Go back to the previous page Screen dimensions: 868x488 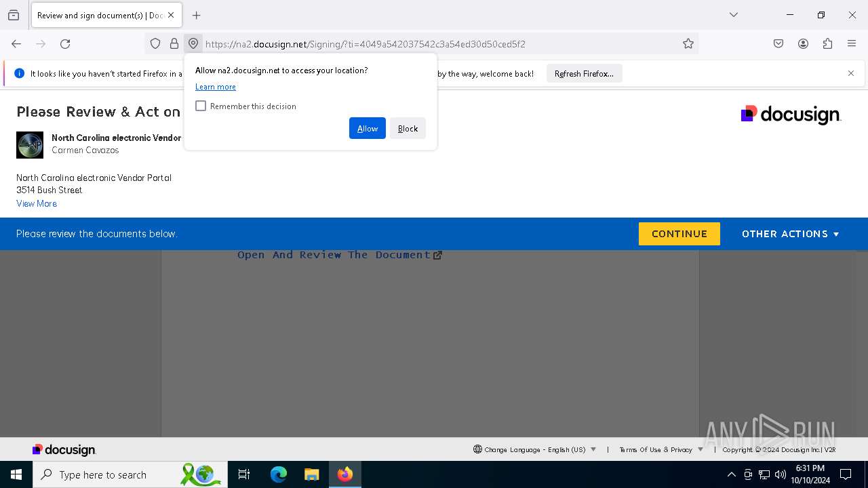[x=16, y=44]
